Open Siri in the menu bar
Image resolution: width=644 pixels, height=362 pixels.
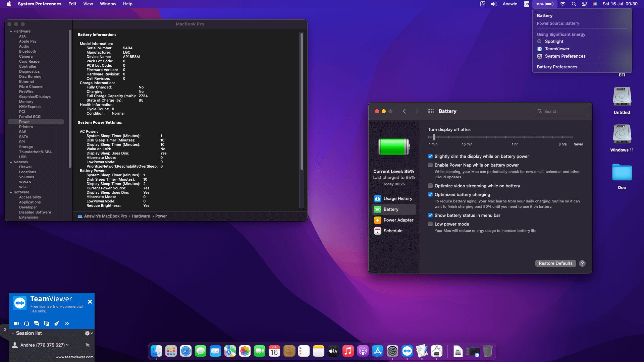[595, 4]
